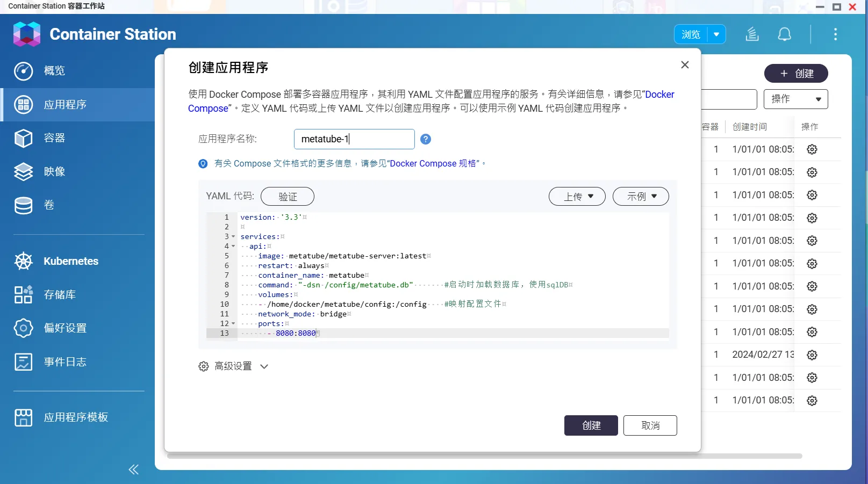Collapse the ports fold arrow at line 12
This screenshot has height=484, width=868.
tap(233, 324)
